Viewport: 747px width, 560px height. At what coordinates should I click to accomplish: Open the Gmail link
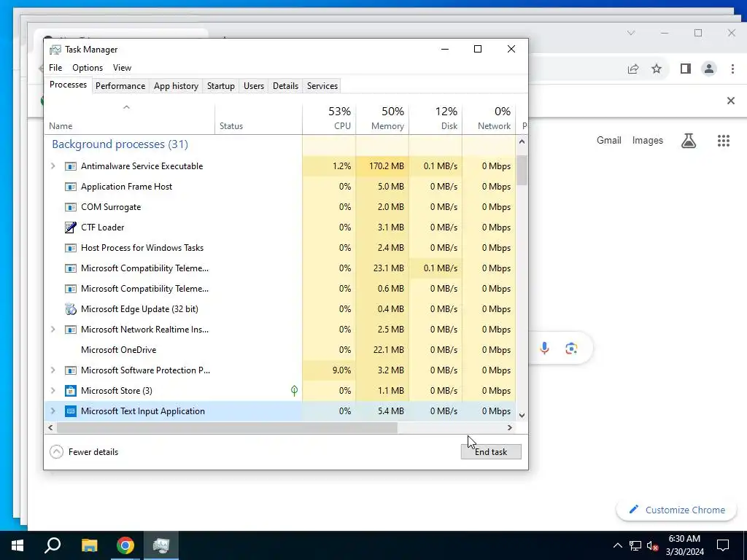pyautogui.click(x=609, y=141)
